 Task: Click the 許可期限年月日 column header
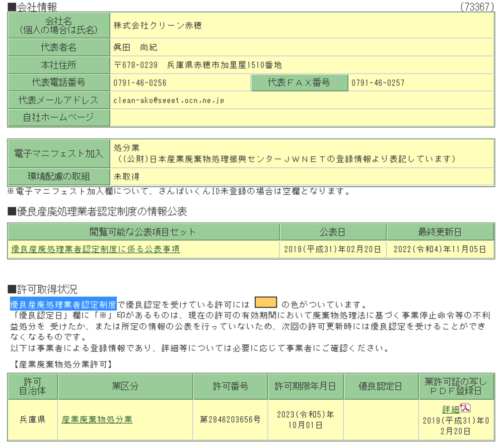pyautogui.click(x=306, y=386)
